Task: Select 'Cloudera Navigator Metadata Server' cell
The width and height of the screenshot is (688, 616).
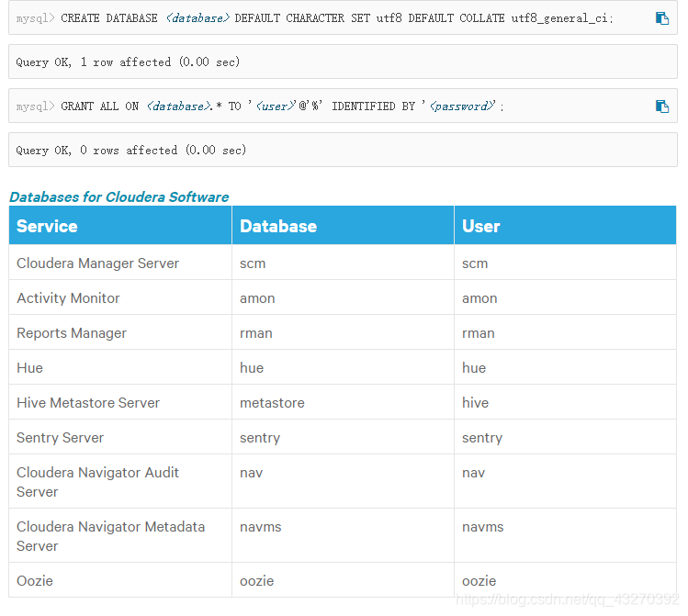Action: pos(120,536)
